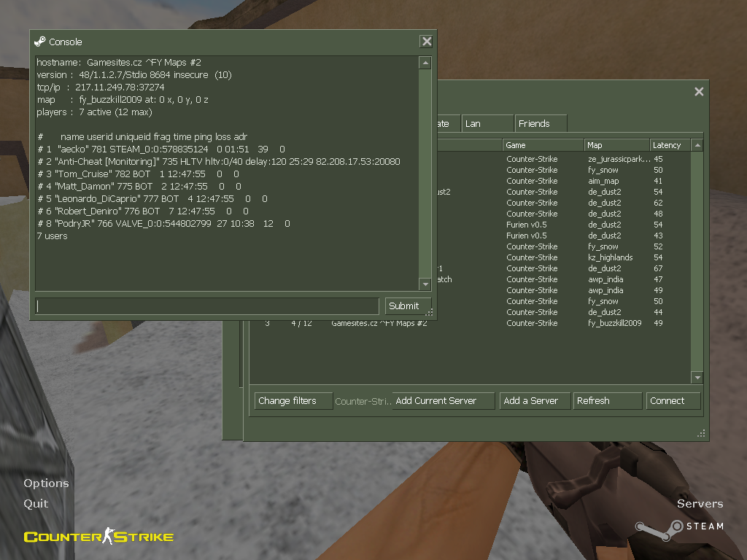Screen dimensions: 747x560
Task: Select fy_snow row with latency 52
Action: (564, 246)
